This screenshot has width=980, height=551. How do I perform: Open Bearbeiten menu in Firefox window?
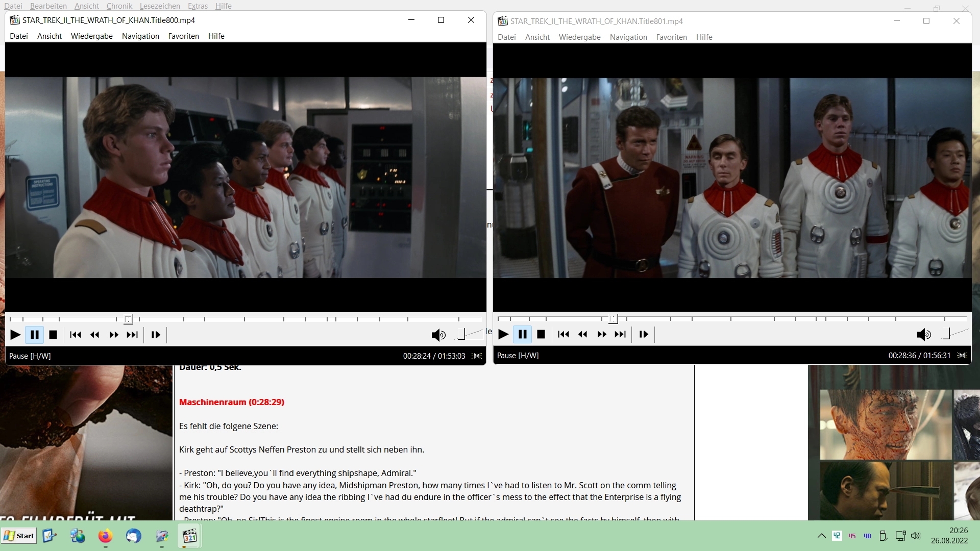[48, 6]
